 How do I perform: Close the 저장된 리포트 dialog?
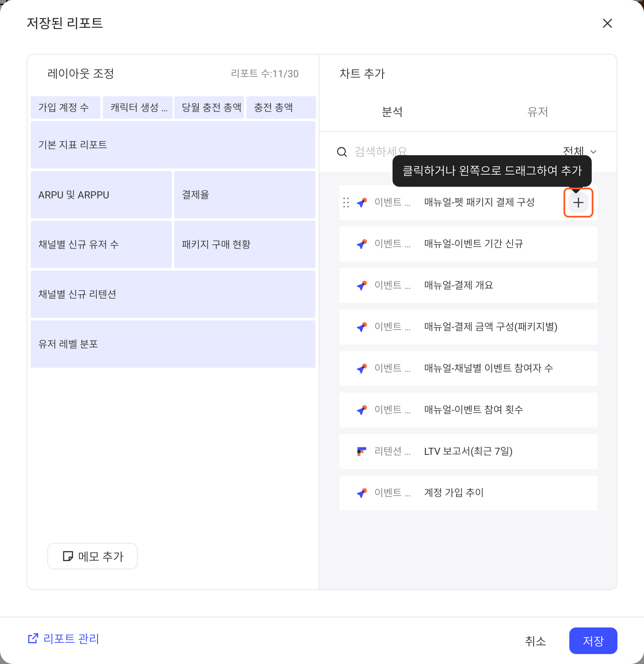pos(607,23)
